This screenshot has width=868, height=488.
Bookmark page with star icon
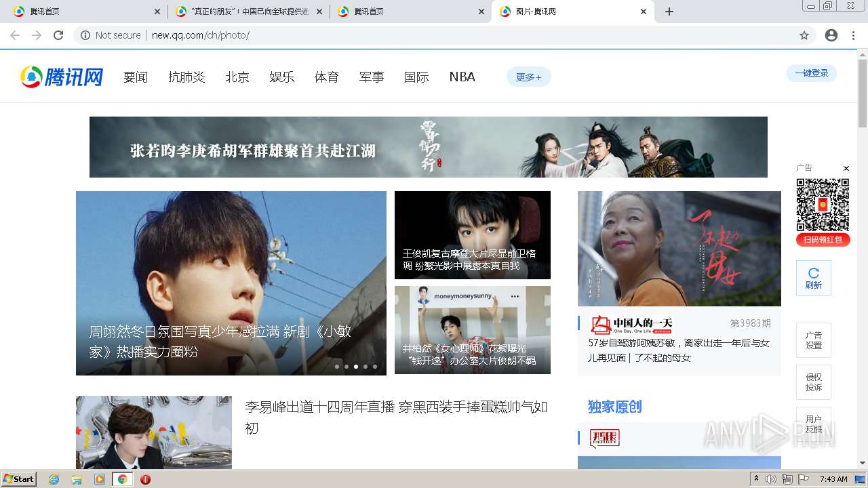tap(804, 35)
